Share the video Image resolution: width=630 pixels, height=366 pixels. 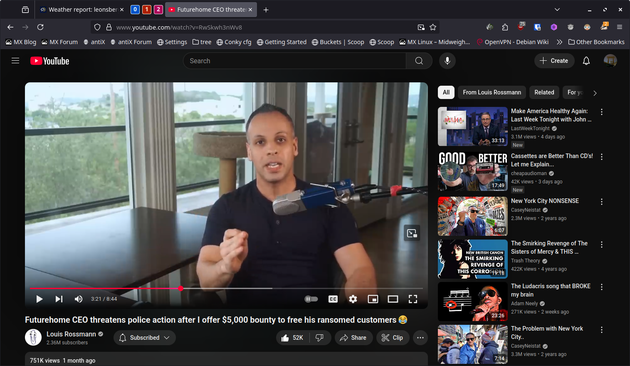353,338
